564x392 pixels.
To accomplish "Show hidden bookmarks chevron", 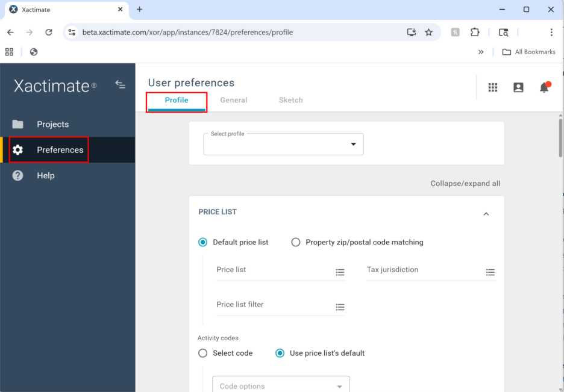I will 481,52.
